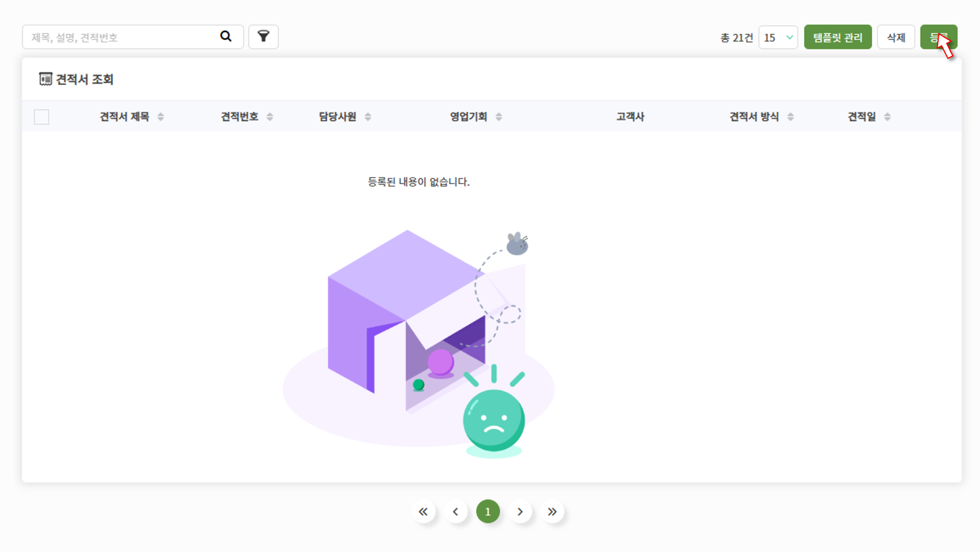The width and height of the screenshot is (980, 552).
Task: Click the 고객사 column header
Action: pyautogui.click(x=630, y=117)
